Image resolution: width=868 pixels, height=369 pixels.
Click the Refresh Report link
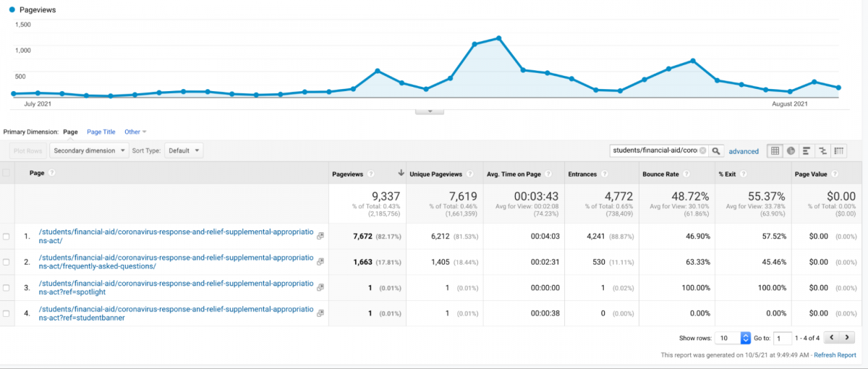point(836,355)
